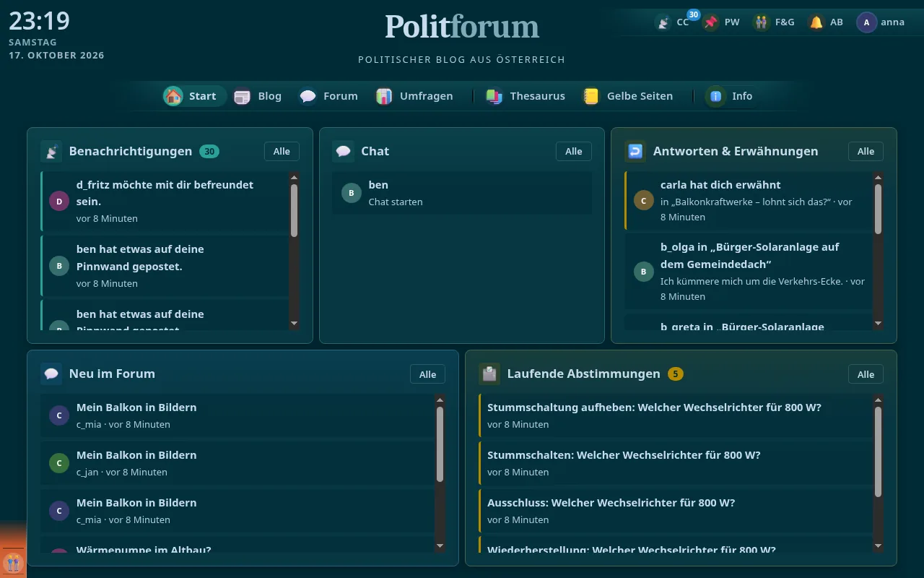Open the Blog menu item

(258, 96)
